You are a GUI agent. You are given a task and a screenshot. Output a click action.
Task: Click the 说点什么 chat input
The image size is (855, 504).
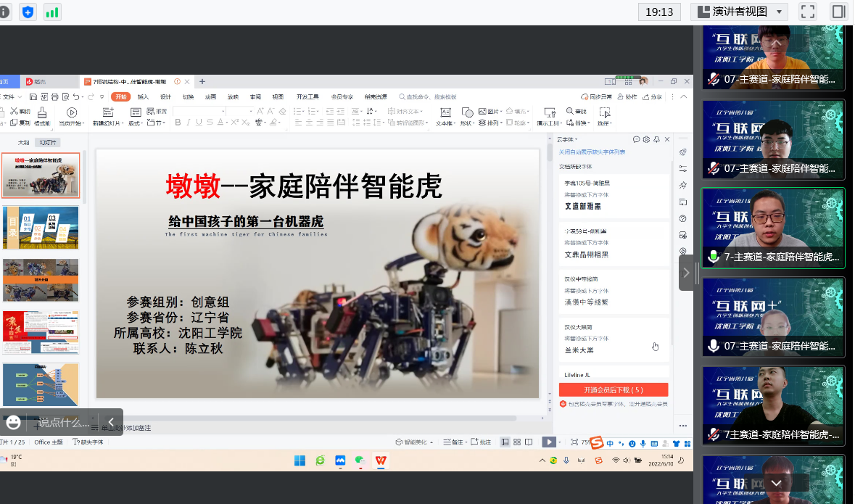(x=64, y=422)
